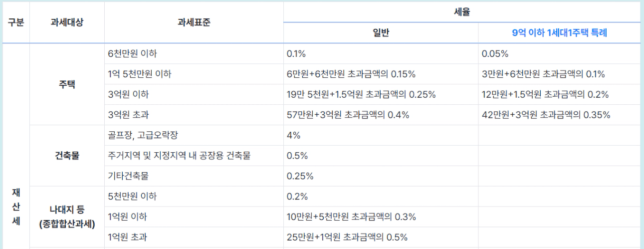Image resolution: width=644 pixels, height=249 pixels.
Task: Select the "주택" category cell
Action: point(67,84)
